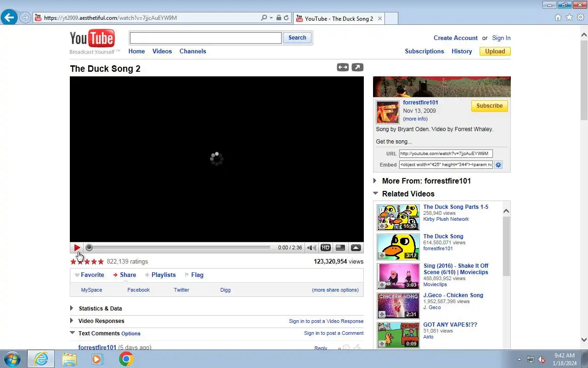This screenshot has height=368, width=588.
Task: Open the Sing (2016) Shake It Off thumbnail
Action: (398, 276)
